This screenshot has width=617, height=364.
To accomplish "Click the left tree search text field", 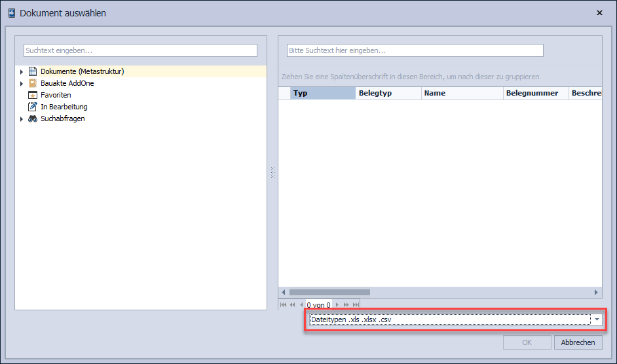I will click(x=140, y=50).
